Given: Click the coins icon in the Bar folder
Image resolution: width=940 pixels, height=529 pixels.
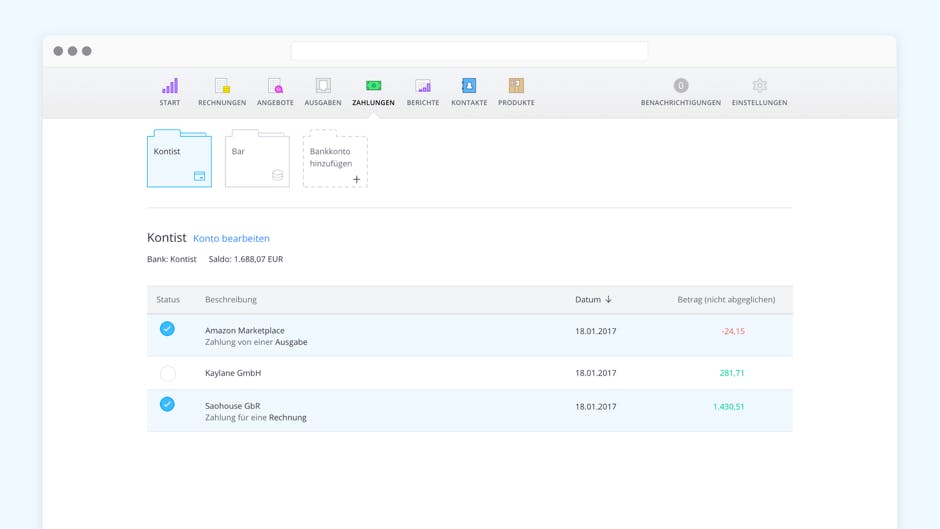Looking at the screenshot, I should [278, 175].
